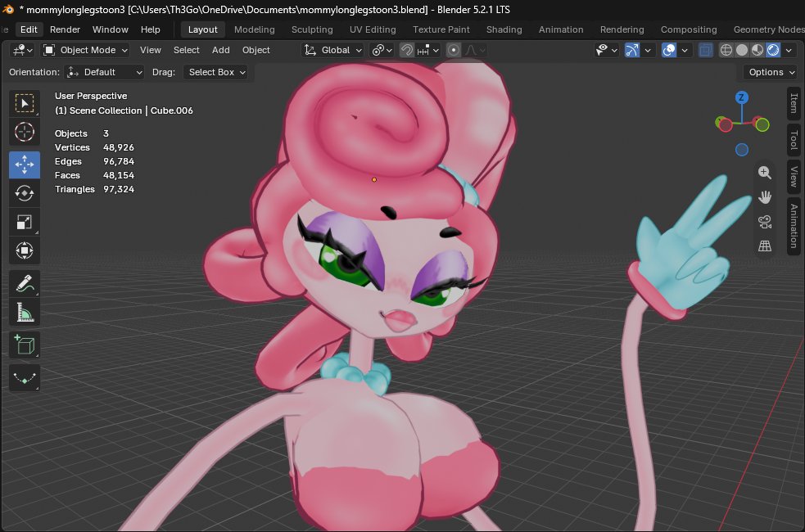Open the Tool sidebar tab
This screenshot has width=805, height=532.
[x=794, y=139]
